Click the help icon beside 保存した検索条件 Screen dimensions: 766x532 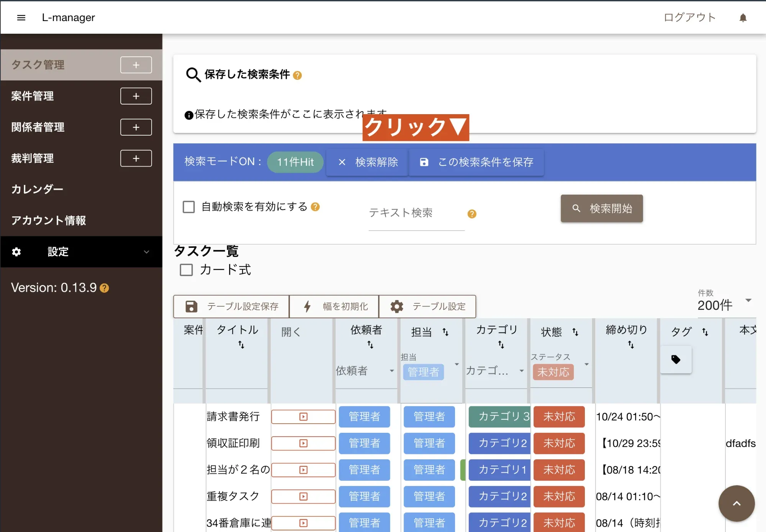[x=298, y=75]
